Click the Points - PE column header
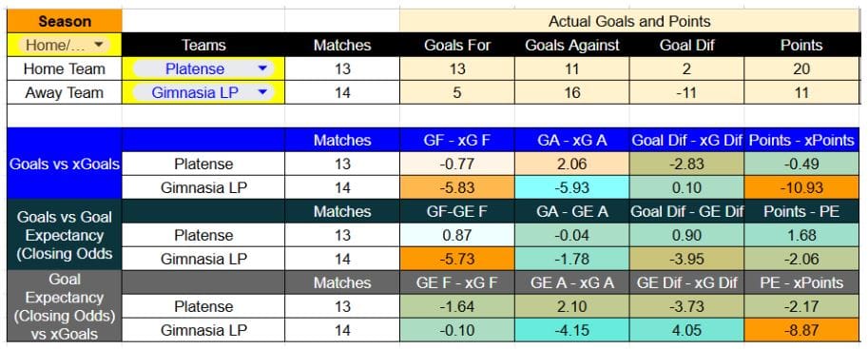Viewport: 868px width, 349px height. (x=801, y=211)
